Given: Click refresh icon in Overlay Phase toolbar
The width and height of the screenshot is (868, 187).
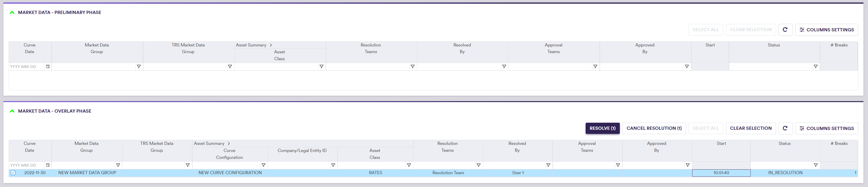Looking at the screenshot, I should point(785,128).
